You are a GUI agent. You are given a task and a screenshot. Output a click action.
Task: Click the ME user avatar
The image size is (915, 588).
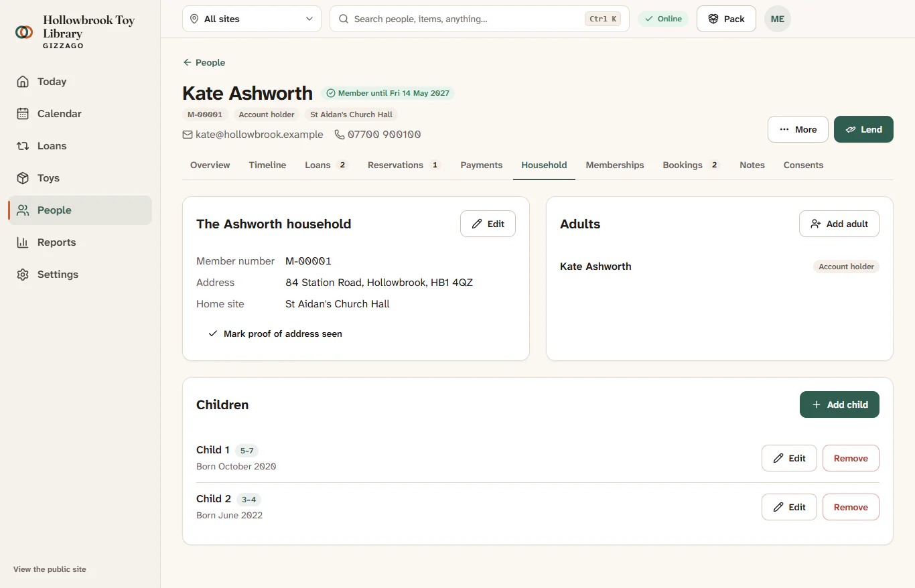pyautogui.click(x=777, y=19)
